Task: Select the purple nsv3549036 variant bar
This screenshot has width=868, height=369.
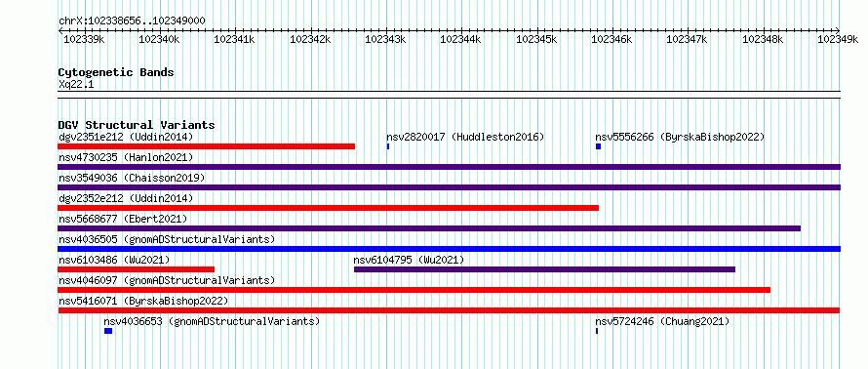Action: pyautogui.click(x=449, y=187)
